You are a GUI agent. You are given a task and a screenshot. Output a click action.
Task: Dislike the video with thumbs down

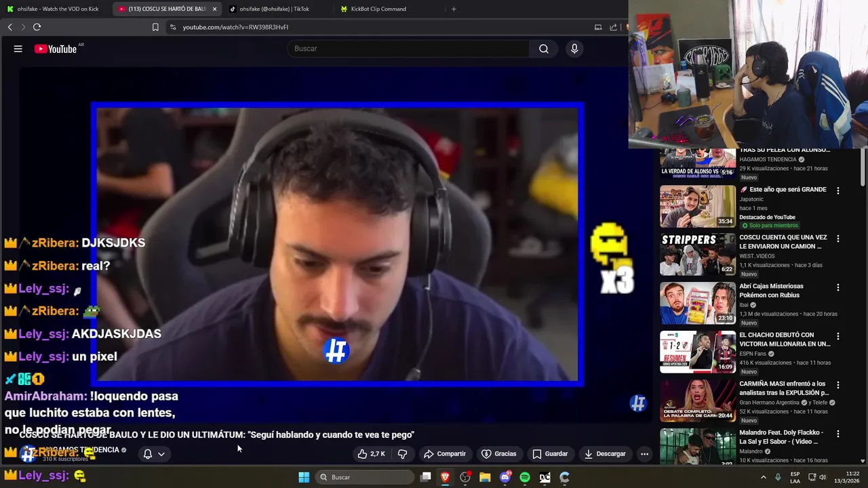(402, 453)
